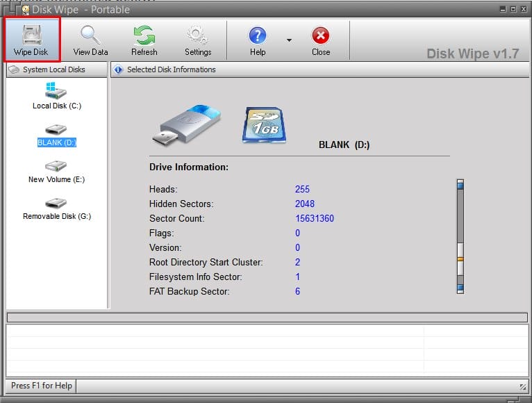Click the Hidden Sectors value 2048
This screenshot has width=532, height=403.
tap(305, 204)
